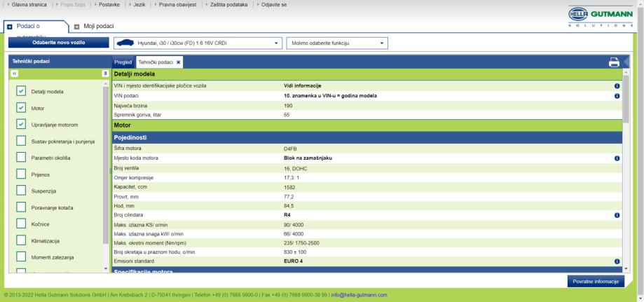Click Odaberite novo vozilo button
This screenshot has width=644, height=302.
click(x=59, y=43)
